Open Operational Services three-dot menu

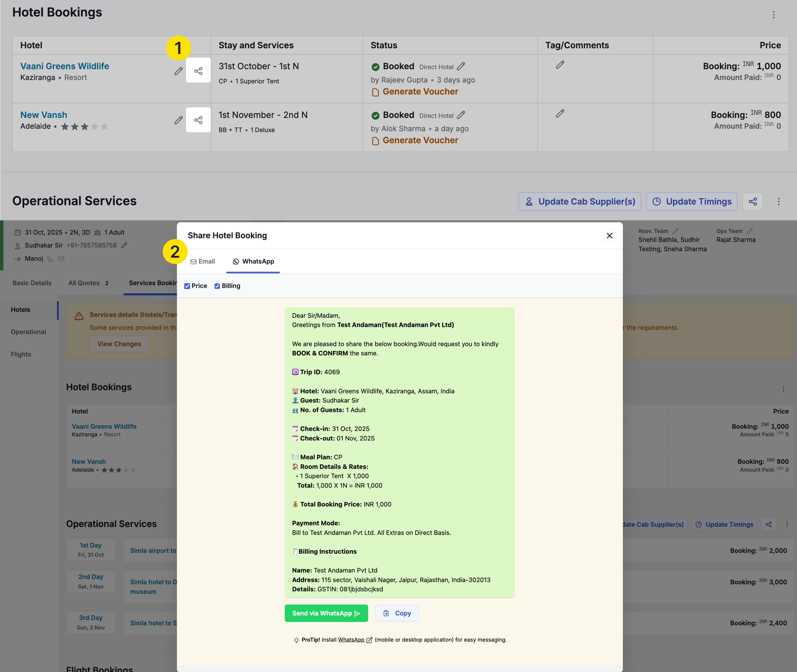(778, 201)
